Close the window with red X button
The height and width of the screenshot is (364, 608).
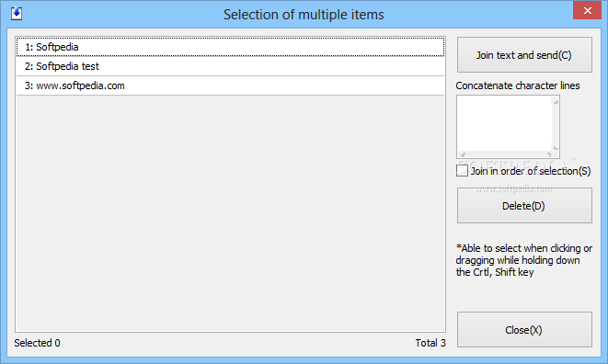click(x=587, y=10)
